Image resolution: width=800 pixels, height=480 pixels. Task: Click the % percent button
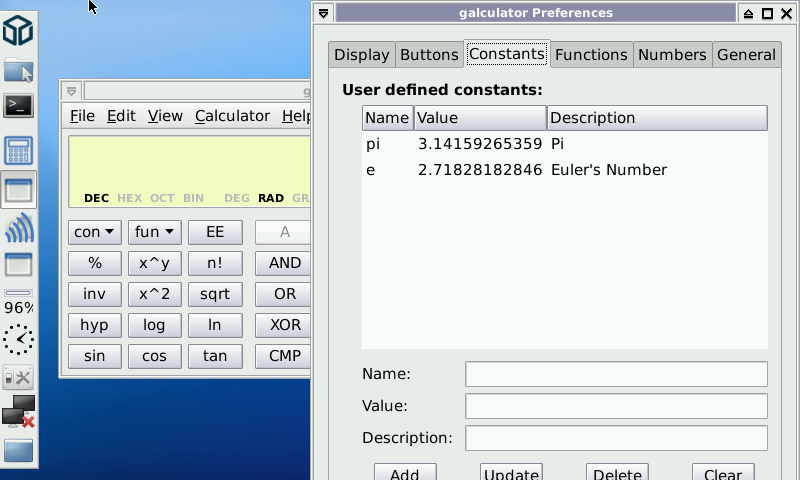[x=94, y=263]
